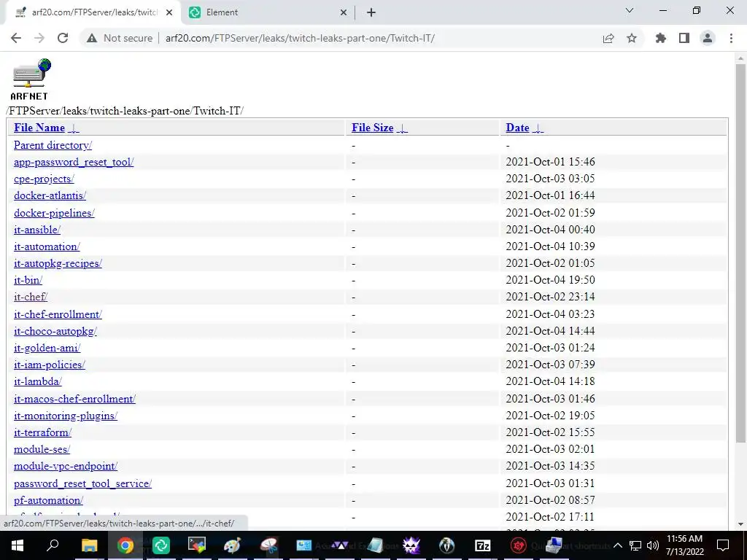The height and width of the screenshot is (560, 747).
Task: Open the it-automation folder
Action: click(x=47, y=246)
